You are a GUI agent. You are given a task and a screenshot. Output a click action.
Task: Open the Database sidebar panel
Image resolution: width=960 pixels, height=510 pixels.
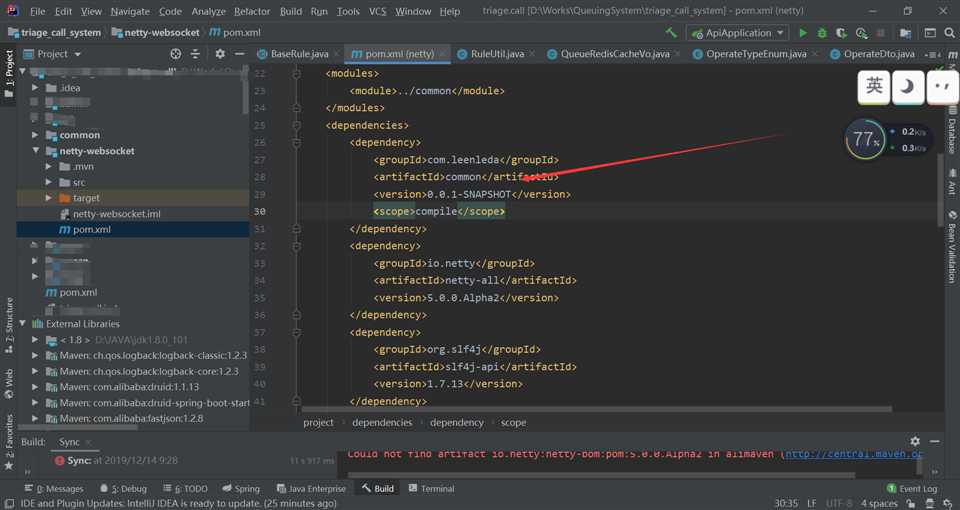click(x=952, y=130)
